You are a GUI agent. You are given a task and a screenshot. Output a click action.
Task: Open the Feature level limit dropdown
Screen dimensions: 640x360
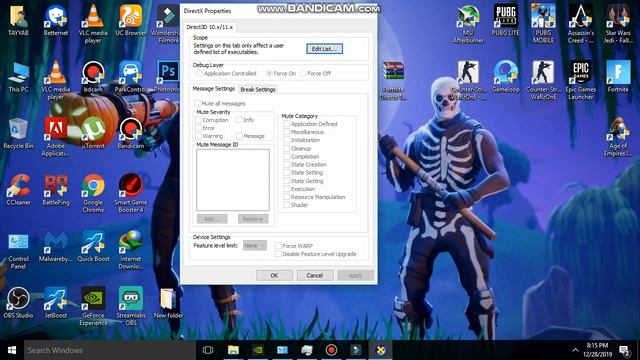click(255, 246)
